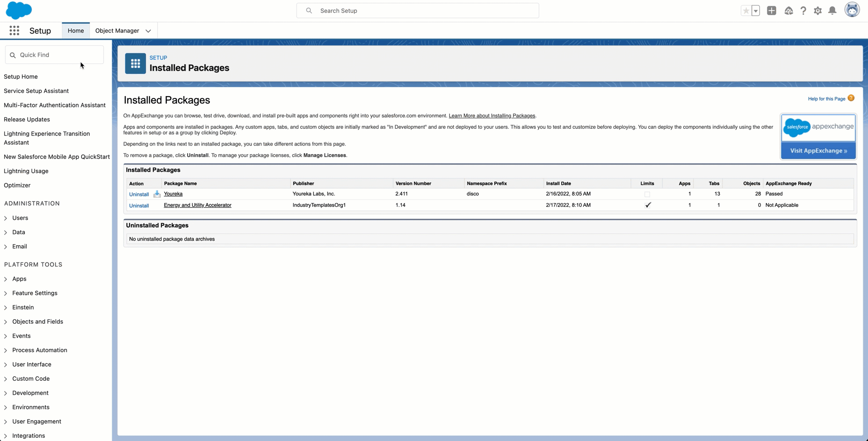
Task: Click the favorites star icon
Action: pyautogui.click(x=746, y=10)
